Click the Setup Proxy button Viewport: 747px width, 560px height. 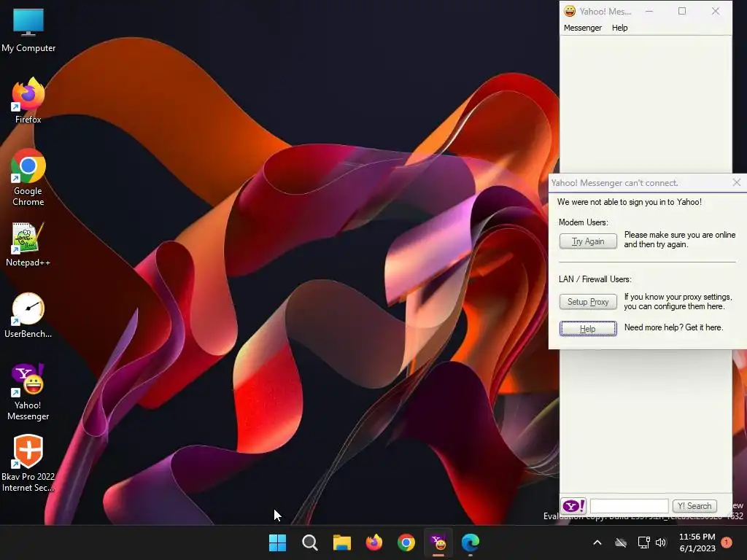pos(588,301)
